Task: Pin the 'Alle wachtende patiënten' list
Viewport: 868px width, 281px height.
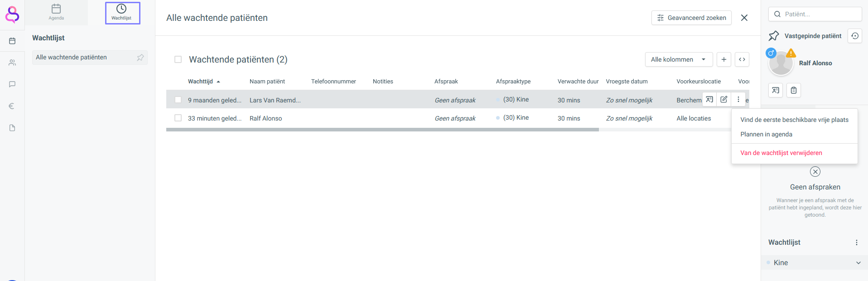Action: tap(140, 58)
